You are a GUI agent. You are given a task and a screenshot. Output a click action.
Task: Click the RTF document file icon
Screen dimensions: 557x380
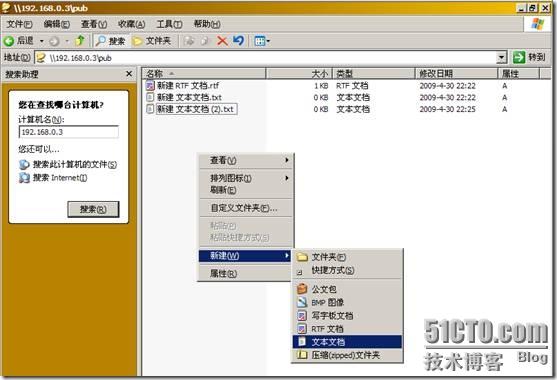coord(150,86)
